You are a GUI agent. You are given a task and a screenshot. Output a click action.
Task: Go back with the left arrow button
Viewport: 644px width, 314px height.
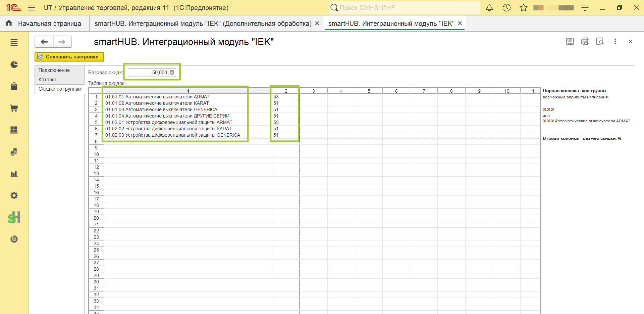(x=44, y=42)
